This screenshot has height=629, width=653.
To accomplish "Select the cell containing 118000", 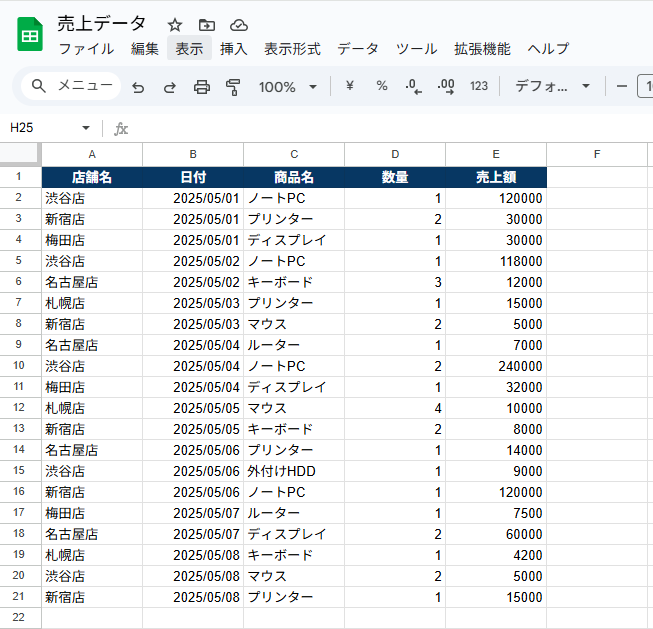I will point(496,261).
